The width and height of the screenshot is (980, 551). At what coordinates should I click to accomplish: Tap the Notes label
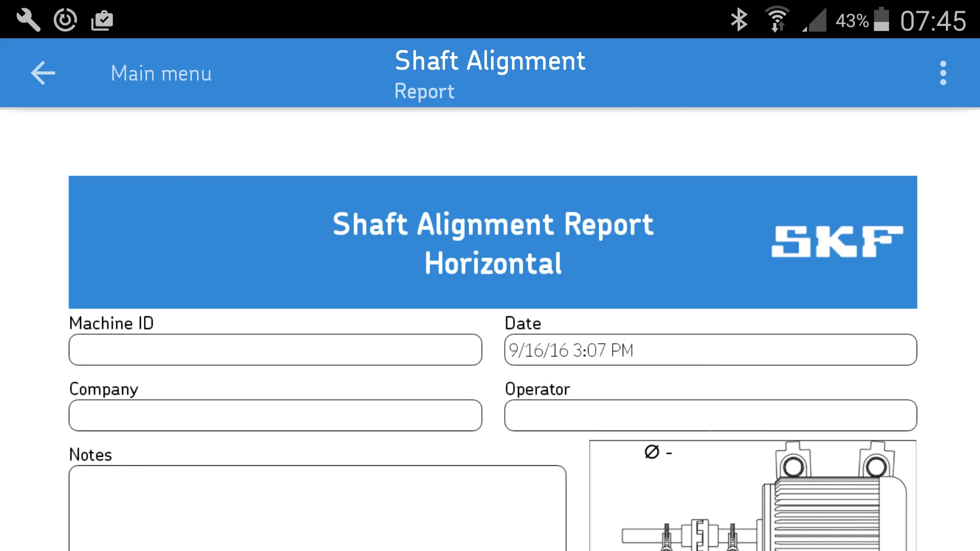tap(90, 455)
